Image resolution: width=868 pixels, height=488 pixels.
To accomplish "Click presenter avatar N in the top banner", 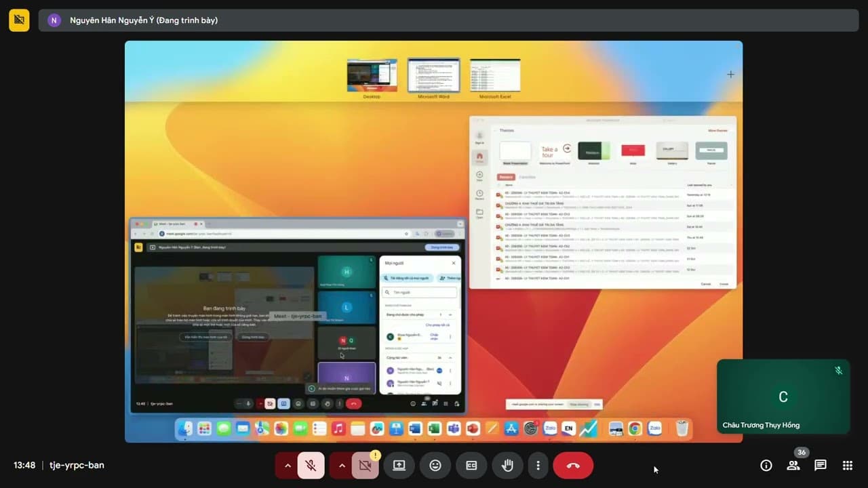I will point(54,20).
